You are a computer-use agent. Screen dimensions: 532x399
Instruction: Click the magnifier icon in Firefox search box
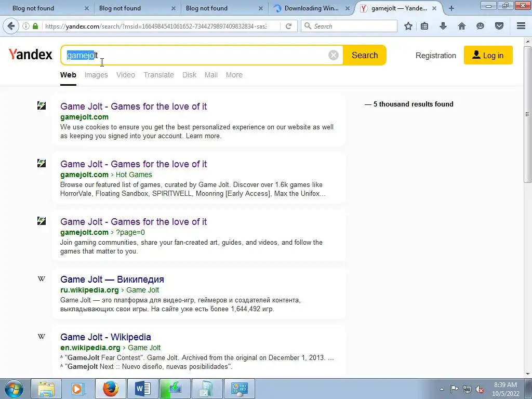coord(308,26)
